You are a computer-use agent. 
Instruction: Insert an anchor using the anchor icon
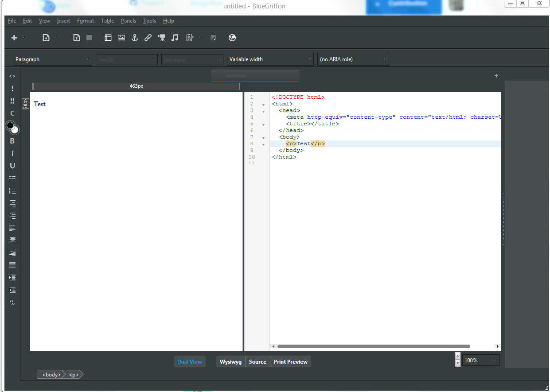pyautogui.click(x=135, y=38)
